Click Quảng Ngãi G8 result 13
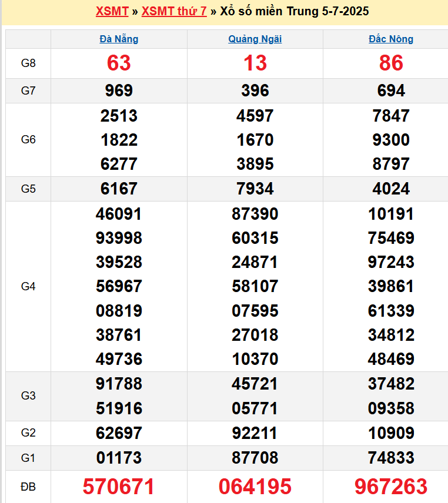The height and width of the screenshot is (503, 448). pyautogui.click(x=255, y=63)
